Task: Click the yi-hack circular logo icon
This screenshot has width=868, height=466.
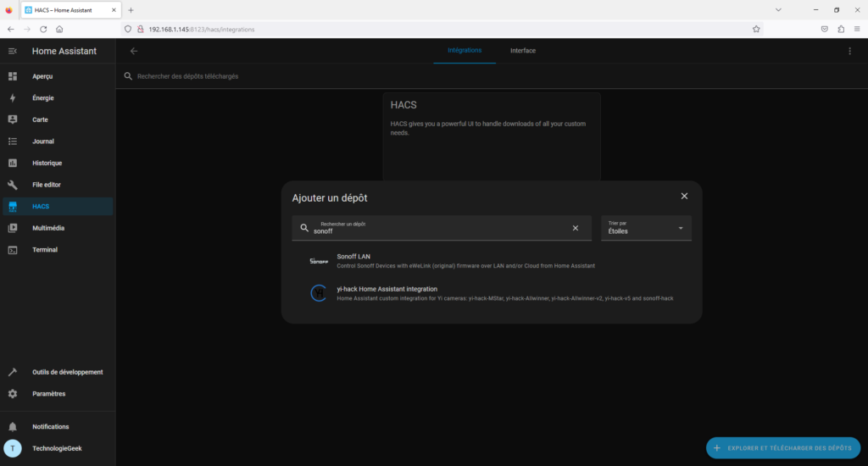Action: point(319,293)
